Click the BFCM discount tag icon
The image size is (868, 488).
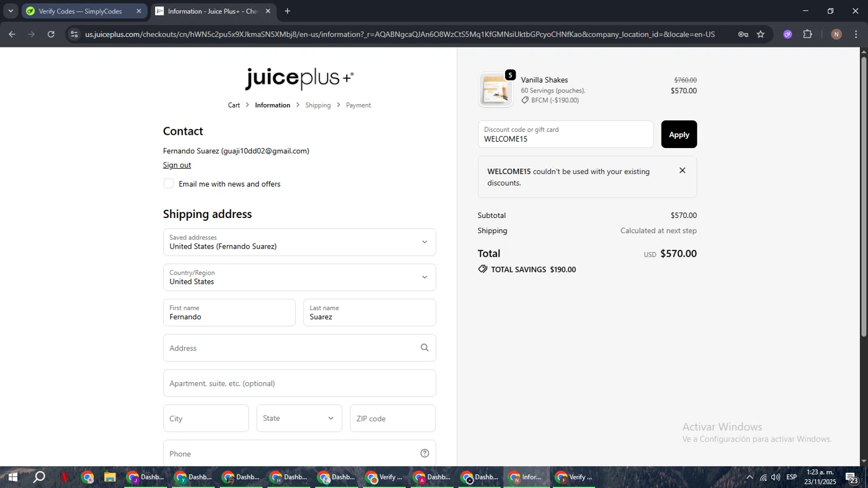[x=525, y=100]
